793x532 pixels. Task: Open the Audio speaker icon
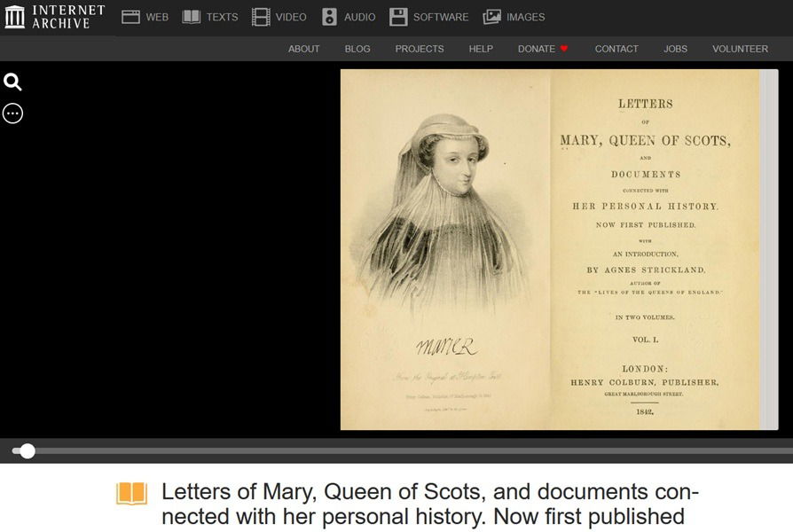pyautogui.click(x=329, y=17)
